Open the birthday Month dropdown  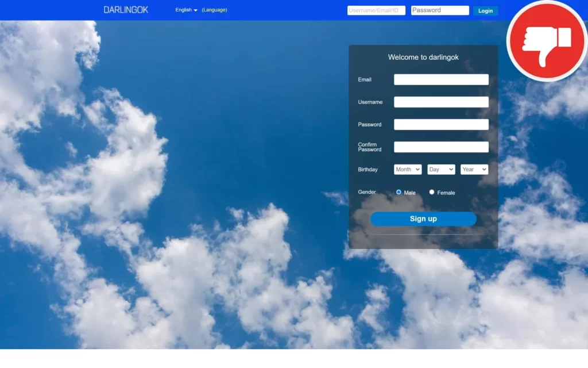coord(408,170)
